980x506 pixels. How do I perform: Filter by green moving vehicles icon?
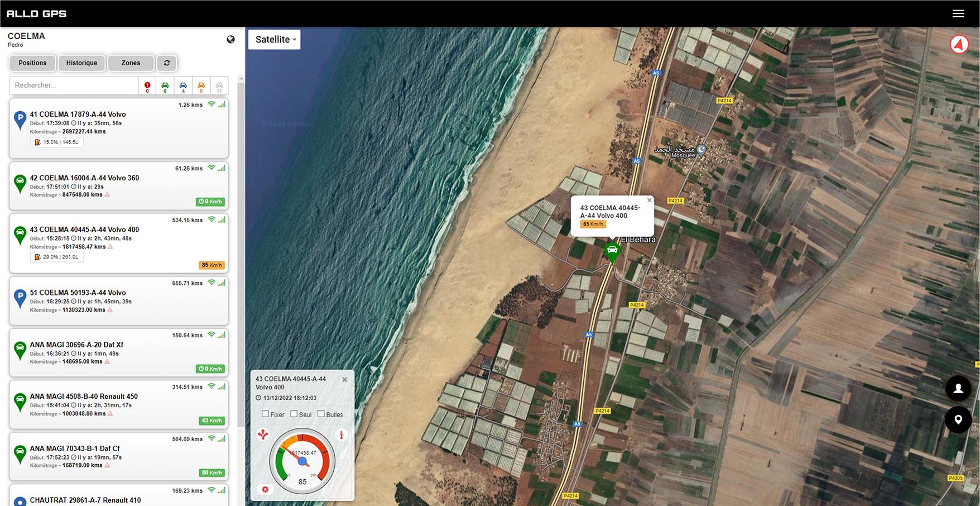pos(165,86)
